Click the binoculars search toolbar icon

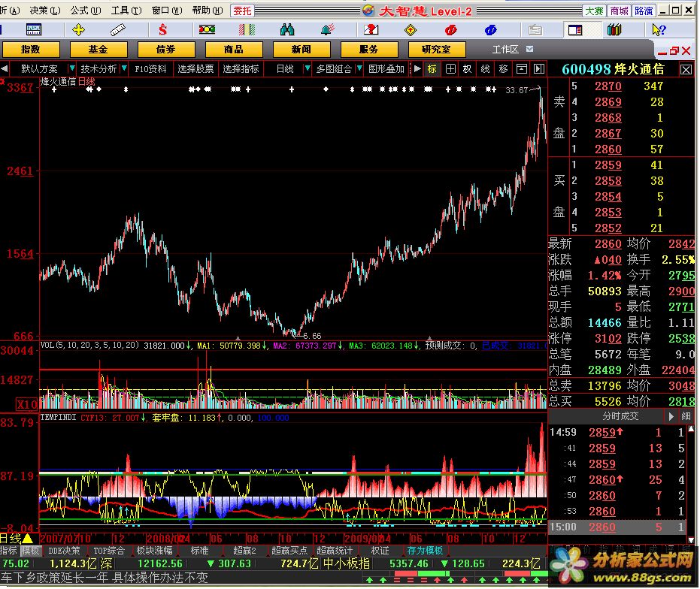pos(287,30)
